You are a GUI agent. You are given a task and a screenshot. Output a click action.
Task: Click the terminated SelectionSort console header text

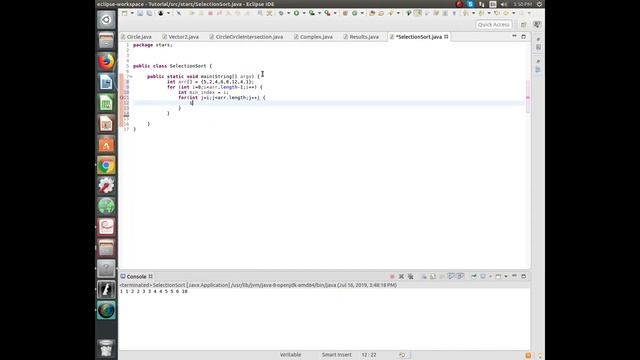[x=258, y=285]
